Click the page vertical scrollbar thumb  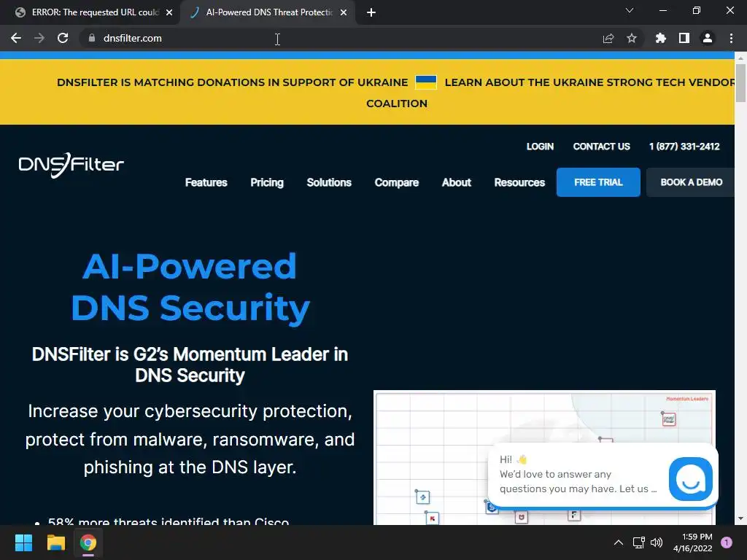pos(740,82)
